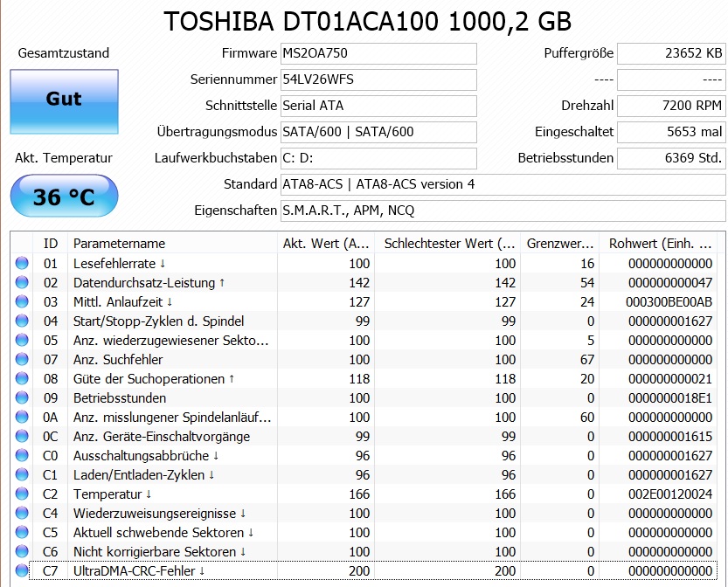728x587 pixels.
Task: Click the status orb of row ID 09
Action: coord(22,397)
